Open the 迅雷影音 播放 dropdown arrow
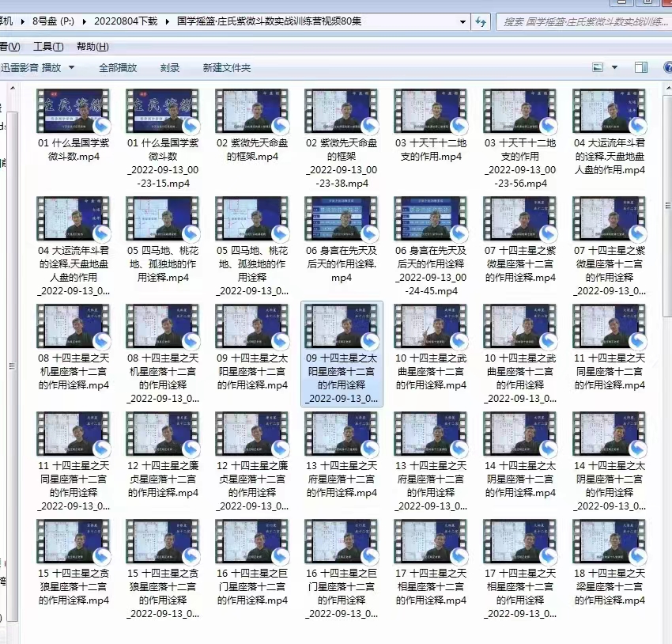The width and height of the screenshot is (672, 644). click(x=70, y=68)
